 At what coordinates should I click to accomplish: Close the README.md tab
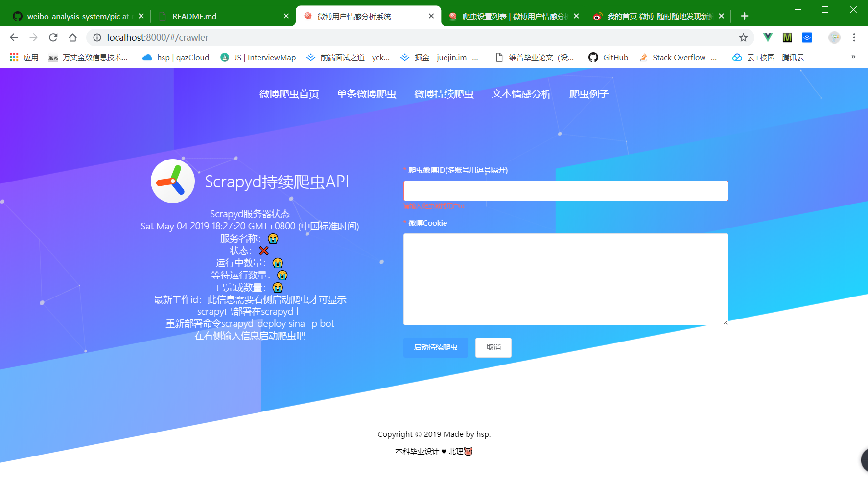click(286, 16)
